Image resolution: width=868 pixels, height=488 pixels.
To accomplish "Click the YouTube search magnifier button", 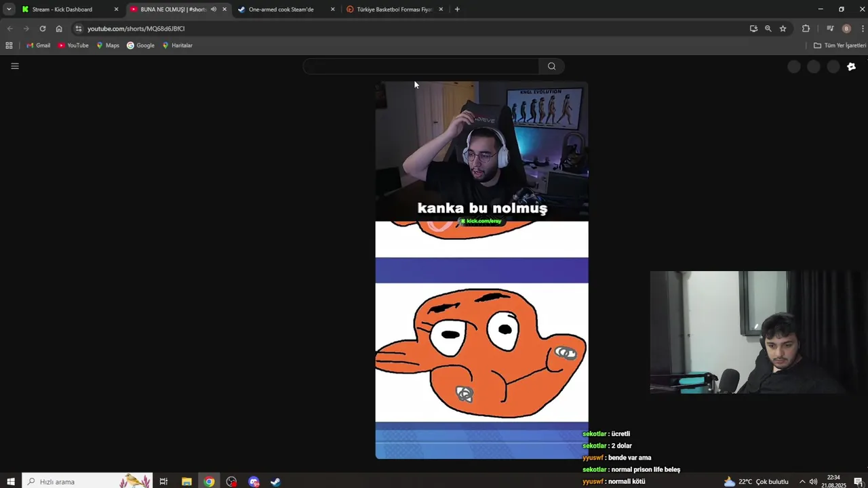I will click(551, 66).
